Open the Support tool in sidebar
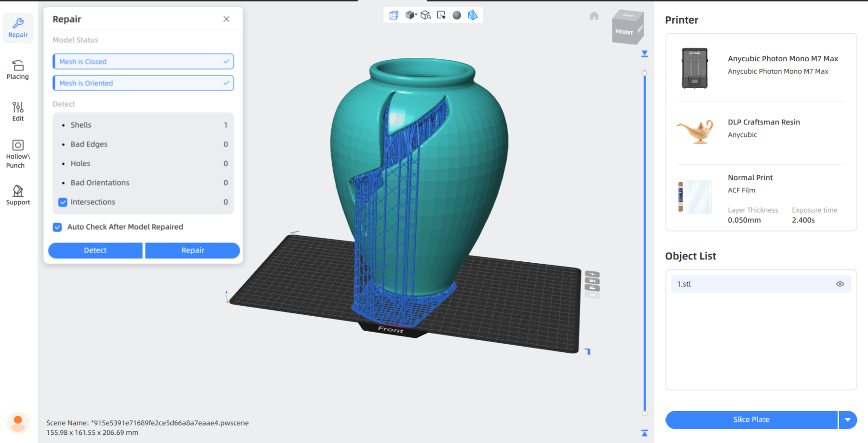Viewport: 868px width, 443px height. tap(18, 195)
